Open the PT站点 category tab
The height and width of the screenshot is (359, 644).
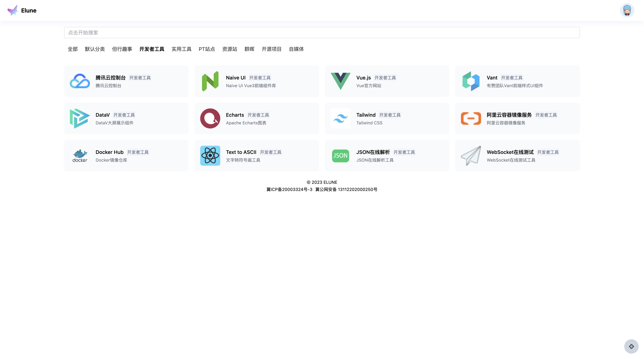pyautogui.click(x=206, y=49)
